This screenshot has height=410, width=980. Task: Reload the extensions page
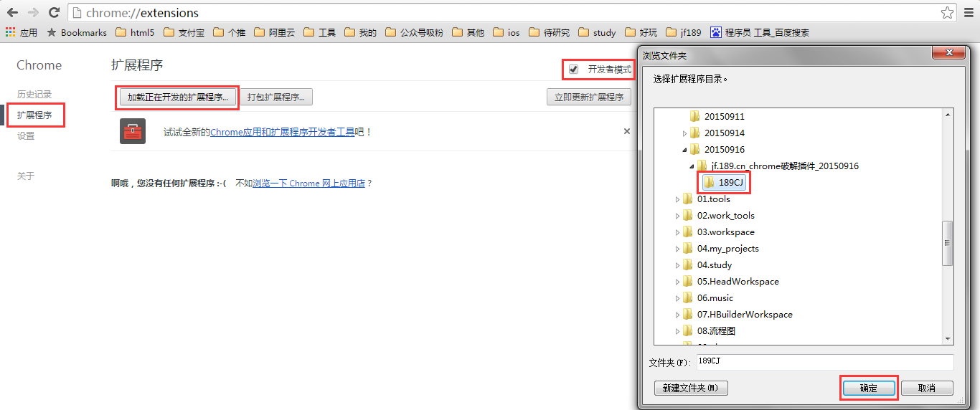coord(54,12)
